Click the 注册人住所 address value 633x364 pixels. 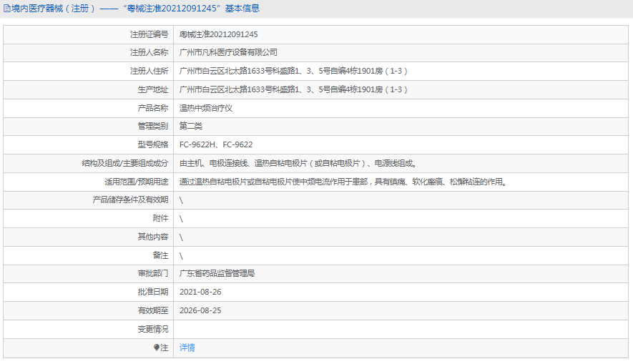(293, 71)
